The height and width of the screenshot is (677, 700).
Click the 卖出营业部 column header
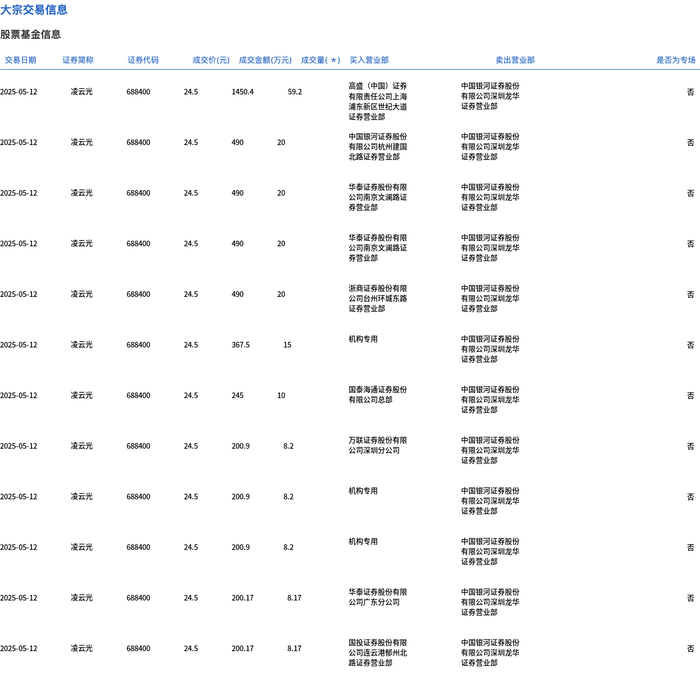pyautogui.click(x=515, y=60)
